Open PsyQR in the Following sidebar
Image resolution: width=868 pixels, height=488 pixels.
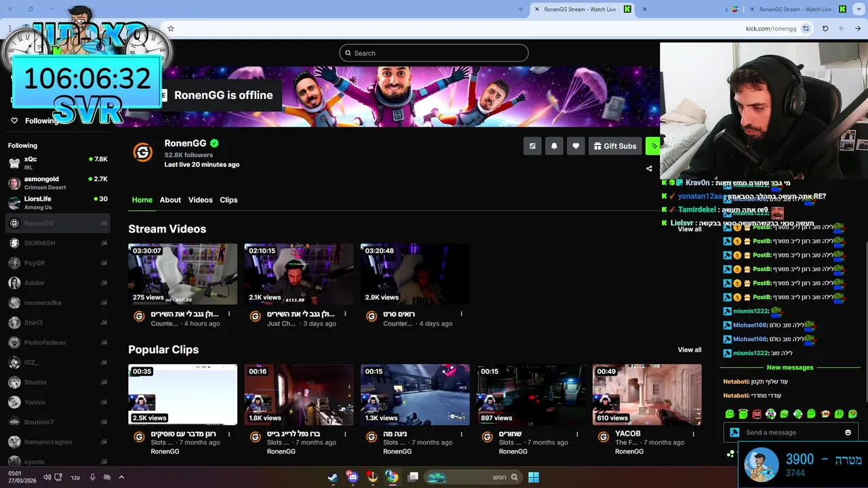coord(58,262)
